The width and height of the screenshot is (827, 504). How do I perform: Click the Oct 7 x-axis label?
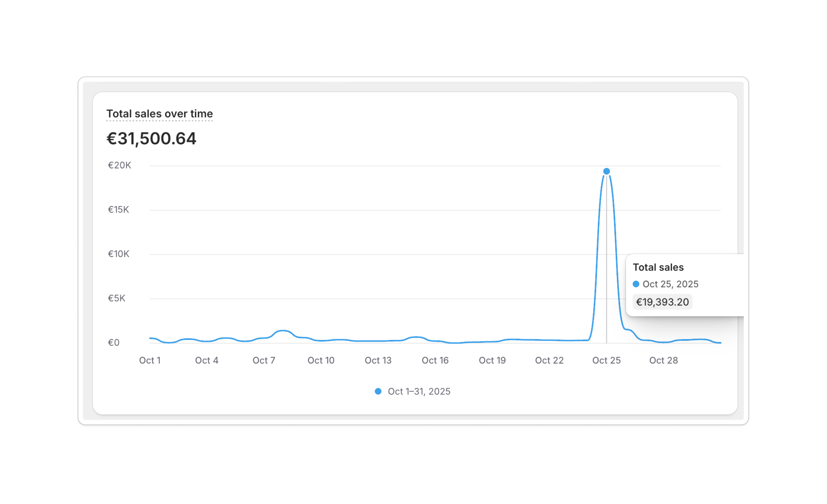tap(264, 360)
